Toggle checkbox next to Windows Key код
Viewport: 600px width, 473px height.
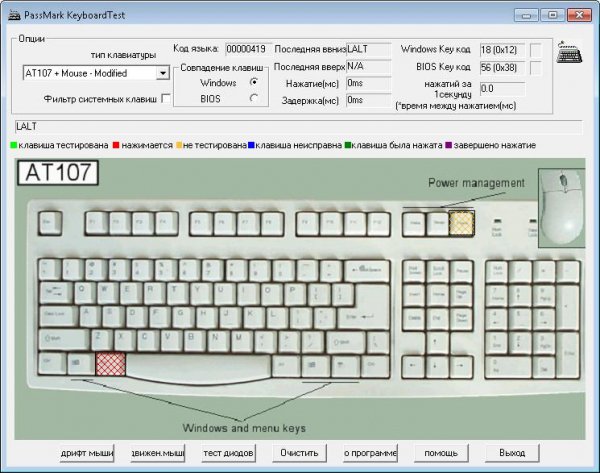pyautogui.click(x=535, y=50)
